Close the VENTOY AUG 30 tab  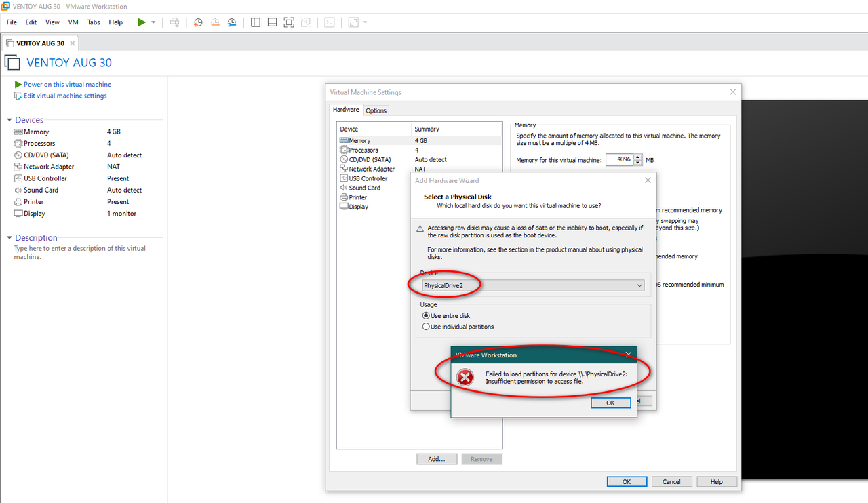pos(73,43)
